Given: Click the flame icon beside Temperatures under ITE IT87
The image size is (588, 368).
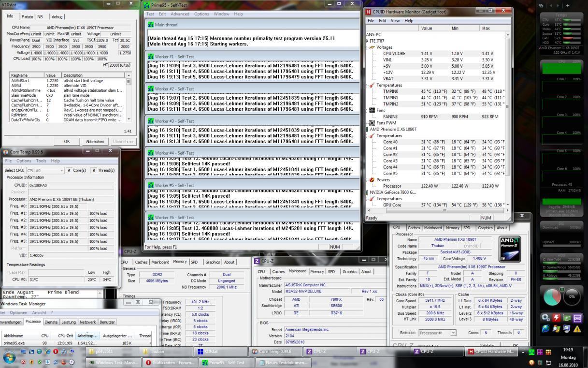Looking at the screenshot, I should click(372, 85).
